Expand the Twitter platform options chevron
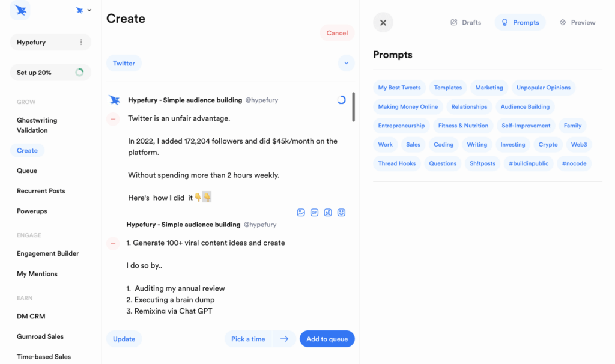The width and height of the screenshot is (615, 364). 347,63
